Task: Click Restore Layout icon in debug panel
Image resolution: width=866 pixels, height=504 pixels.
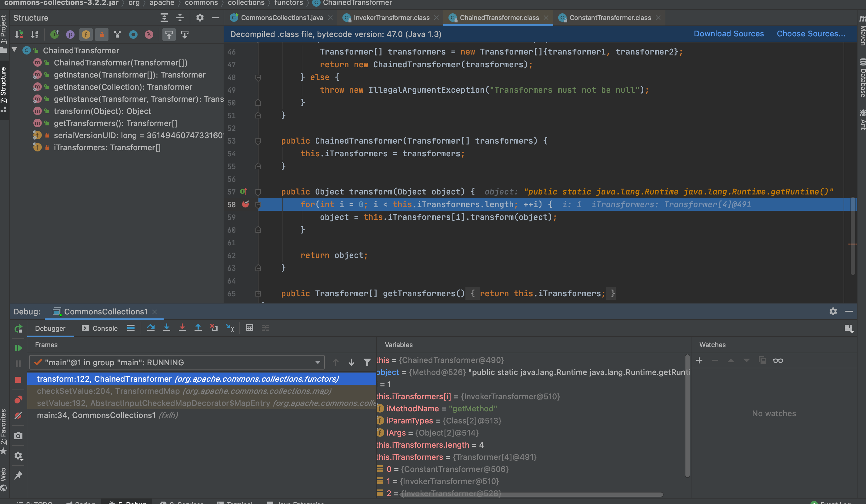Action: (848, 328)
